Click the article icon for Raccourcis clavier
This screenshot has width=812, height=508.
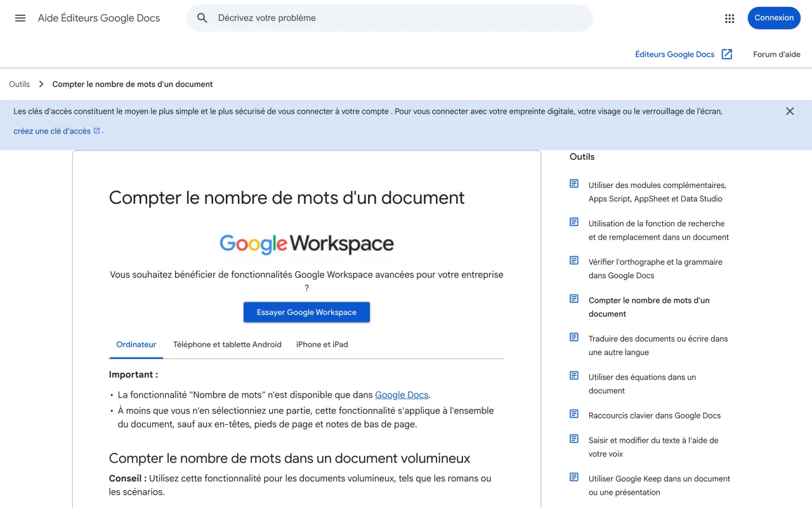click(574, 414)
